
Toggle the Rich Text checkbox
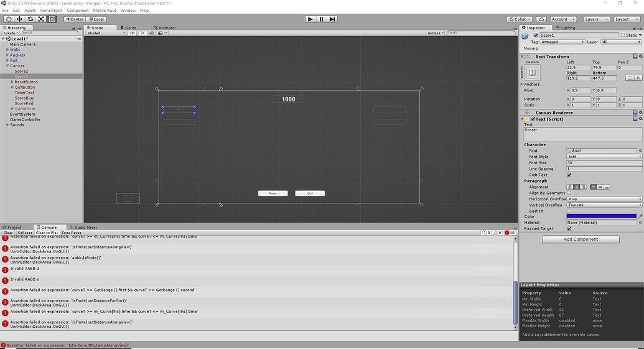pos(569,175)
